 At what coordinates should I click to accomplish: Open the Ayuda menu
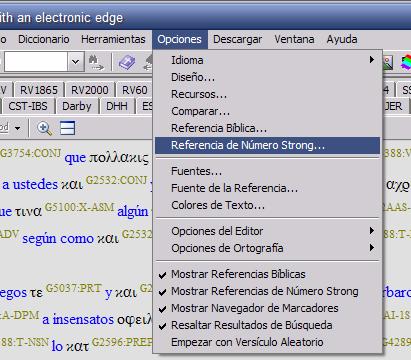[x=342, y=39]
